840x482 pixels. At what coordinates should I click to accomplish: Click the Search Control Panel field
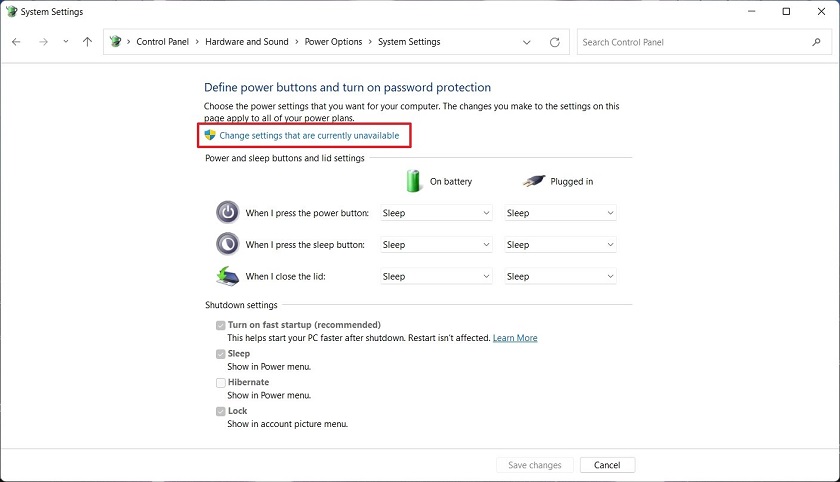point(702,42)
